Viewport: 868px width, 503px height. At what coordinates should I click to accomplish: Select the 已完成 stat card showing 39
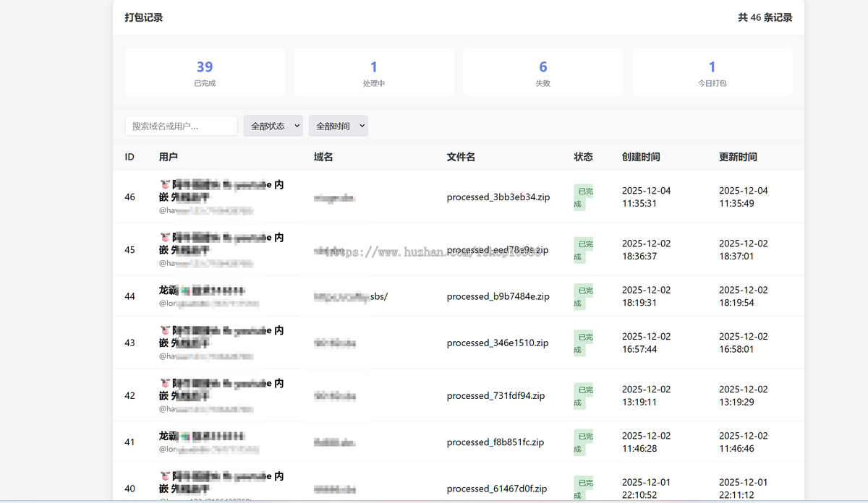pyautogui.click(x=204, y=72)
